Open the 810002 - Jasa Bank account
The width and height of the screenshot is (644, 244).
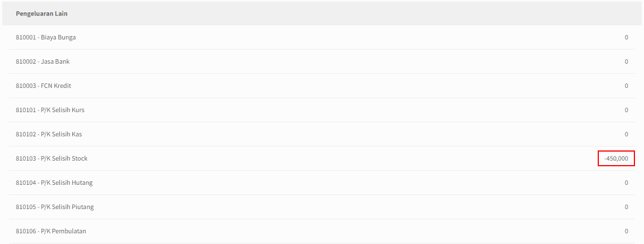pyautogui.click(x=322, y=61)
